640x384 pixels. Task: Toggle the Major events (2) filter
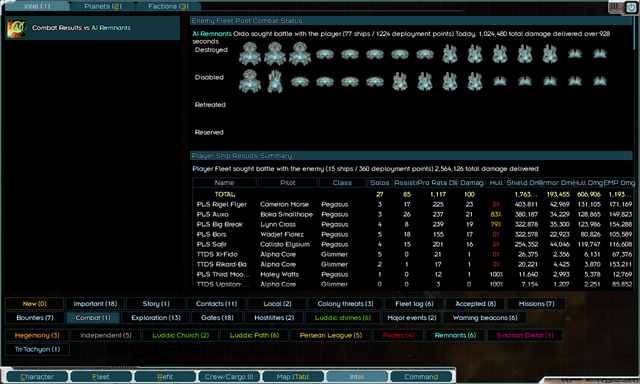click(x=412, y=317)
